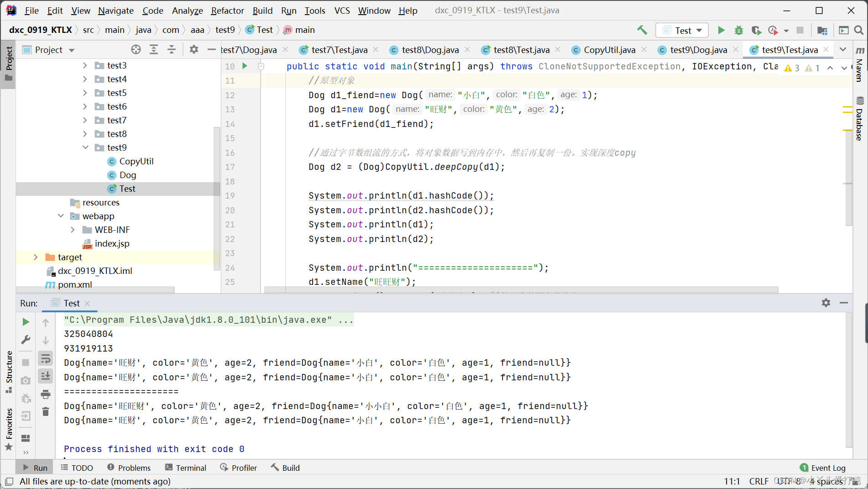This screenshot has width=868, height=489.
Task: Clear console with trash icon
Action: pos(46,412)
